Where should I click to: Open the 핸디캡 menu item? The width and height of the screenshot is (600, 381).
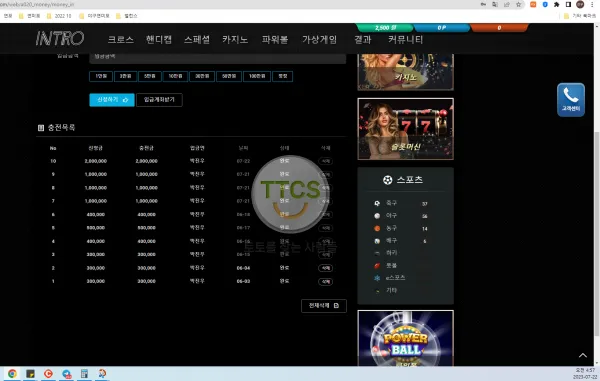pos(159,39)
